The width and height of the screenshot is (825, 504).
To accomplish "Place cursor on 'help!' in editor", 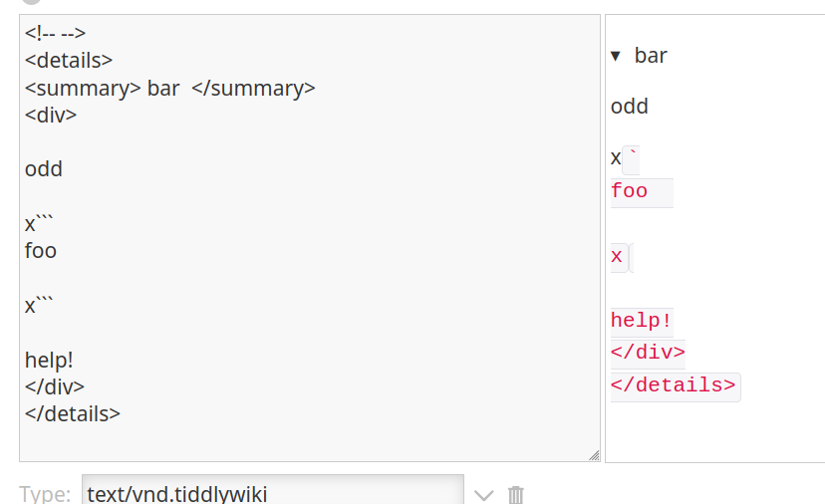I will (49, 360).
